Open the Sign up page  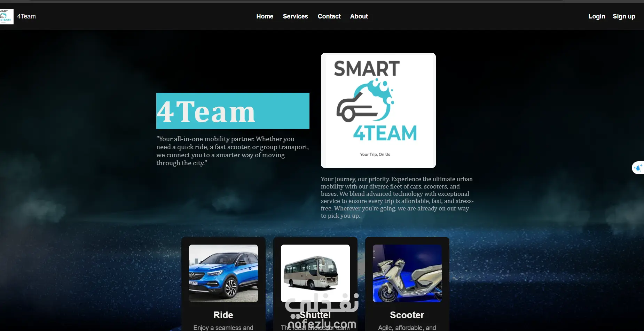pyautogui.click(x=624, y=16)
